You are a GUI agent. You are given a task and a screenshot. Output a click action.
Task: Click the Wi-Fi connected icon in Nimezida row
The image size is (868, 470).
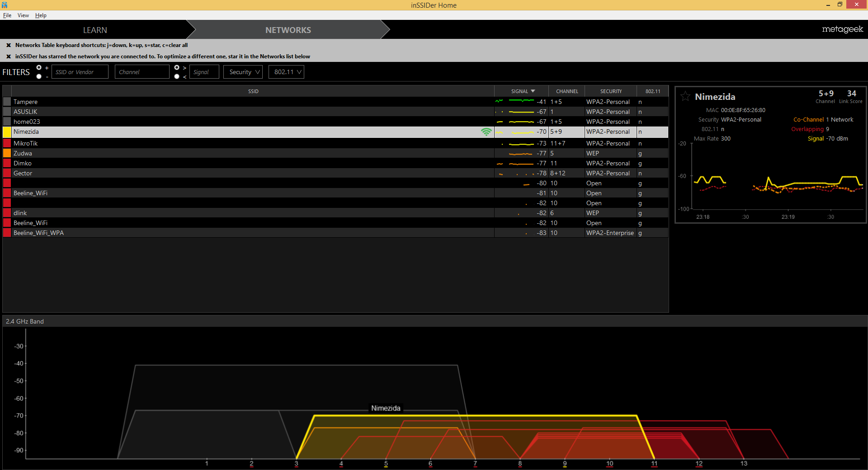point(486,132)
